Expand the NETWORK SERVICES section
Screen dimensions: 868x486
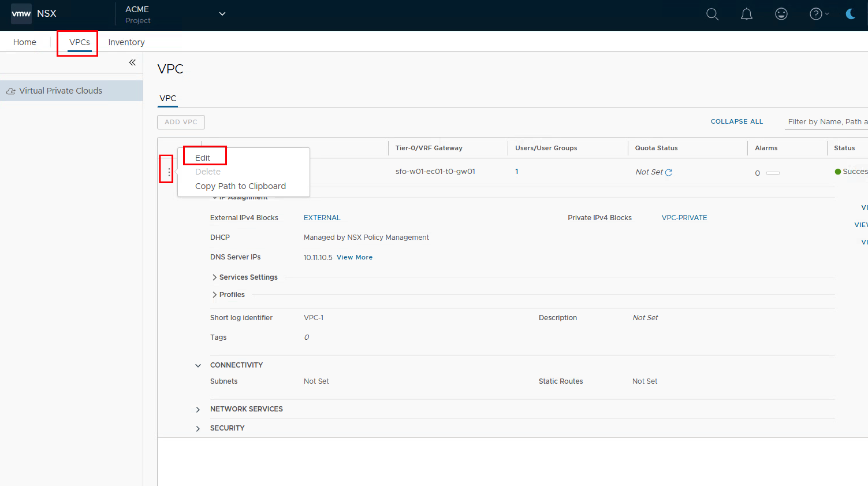198,410
